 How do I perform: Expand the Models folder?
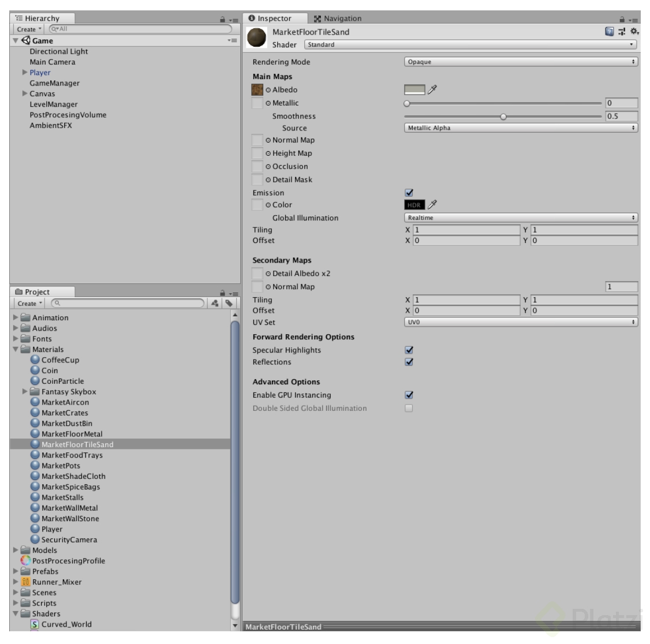click(16, 550)
